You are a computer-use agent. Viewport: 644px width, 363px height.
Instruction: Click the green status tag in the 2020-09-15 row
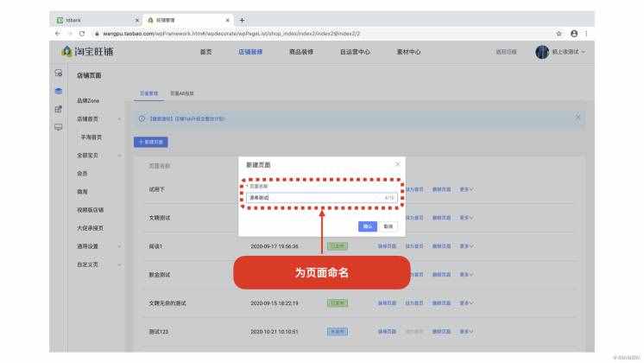338,303
